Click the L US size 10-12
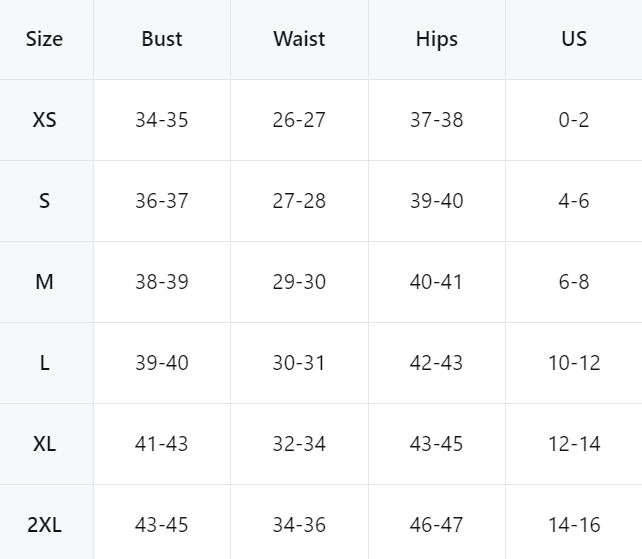This screenshot has width=642, height=559. coord(574,363)
